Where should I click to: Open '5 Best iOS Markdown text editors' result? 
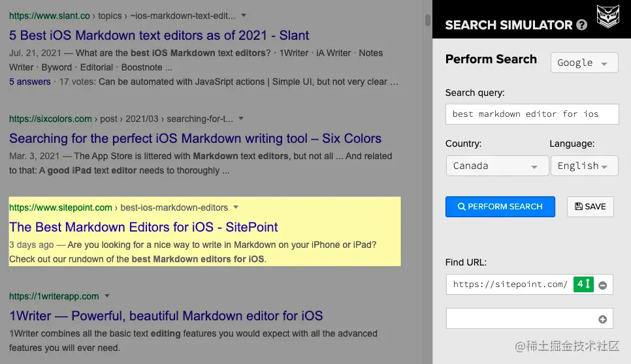pyautogui.click(x=159, y=35)
